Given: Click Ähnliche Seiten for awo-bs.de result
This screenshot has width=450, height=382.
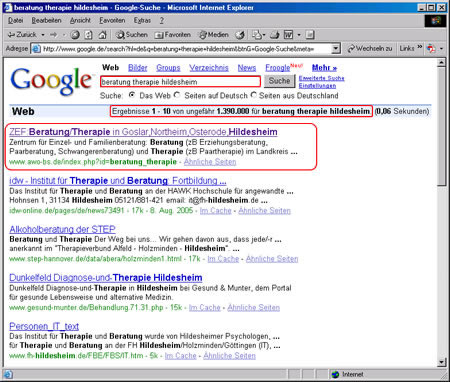Looking at the screenshot, I should (x=210, y=162).
